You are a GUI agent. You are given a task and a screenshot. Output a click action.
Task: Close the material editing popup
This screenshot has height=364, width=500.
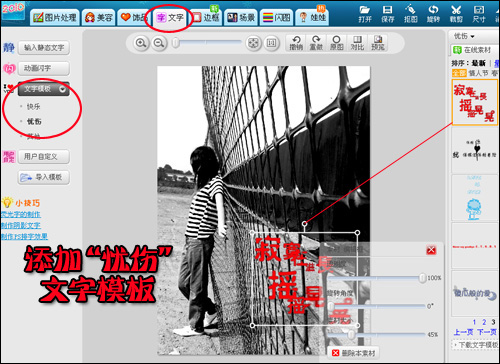[x=431, y=250]
